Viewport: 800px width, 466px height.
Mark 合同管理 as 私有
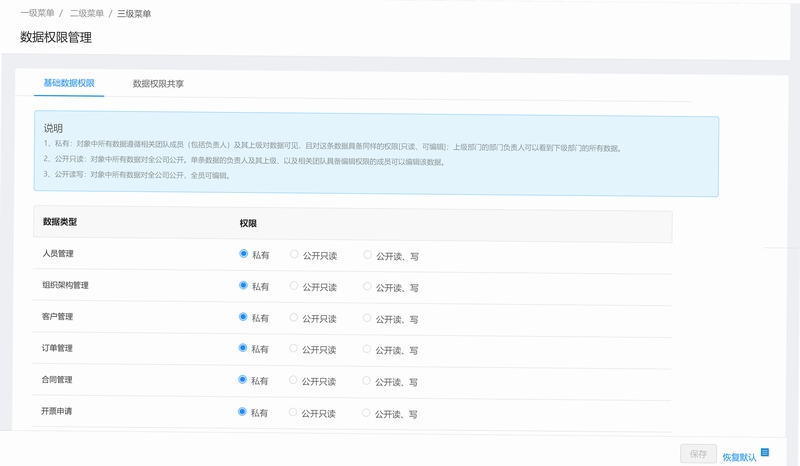[x=242, y=379]
